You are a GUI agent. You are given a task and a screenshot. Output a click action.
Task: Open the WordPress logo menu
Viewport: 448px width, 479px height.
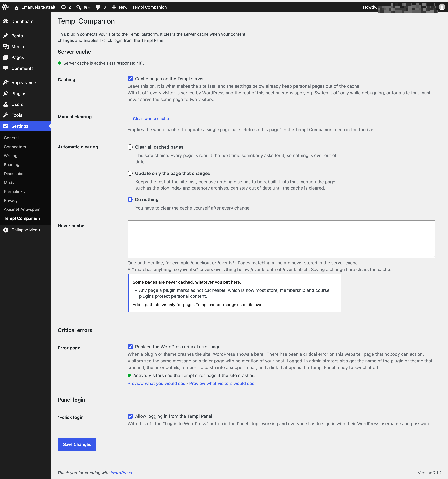click(x=5, y=7)
